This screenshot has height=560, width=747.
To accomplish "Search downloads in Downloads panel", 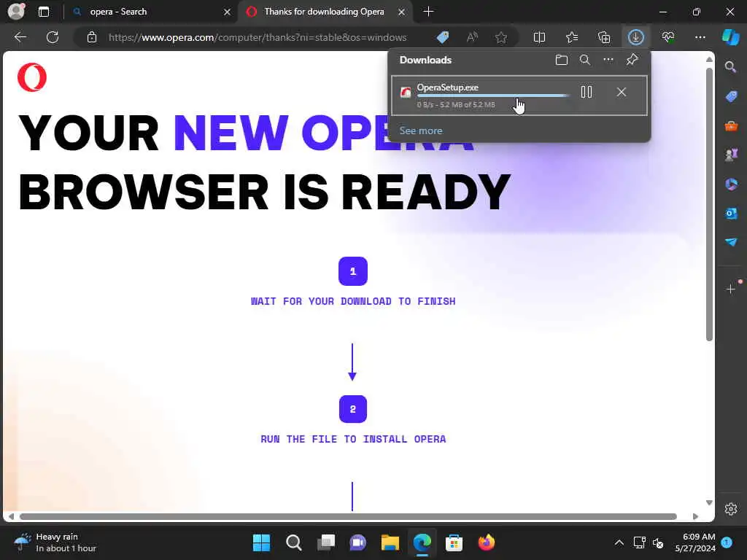I will pos(585,60).
